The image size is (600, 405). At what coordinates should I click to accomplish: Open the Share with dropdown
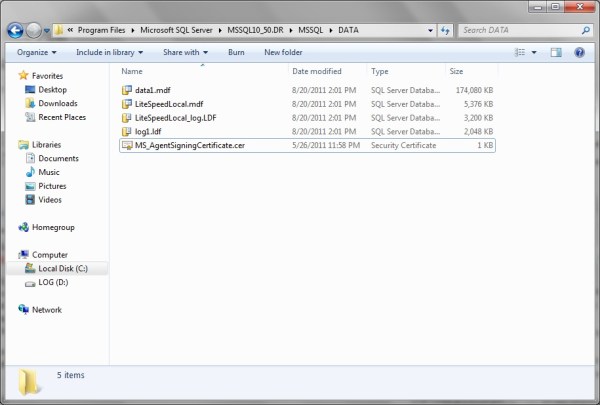pyautogui.click(x=185, y=52)
